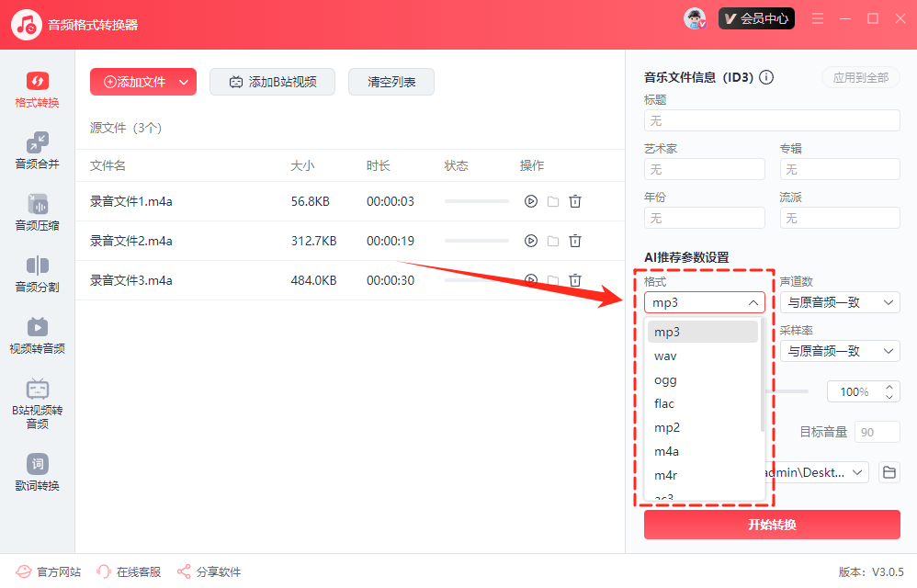Open the 音频压缩 audio compress tool
This screenshot has width=917, height=588.
click(x=37, y=212)
